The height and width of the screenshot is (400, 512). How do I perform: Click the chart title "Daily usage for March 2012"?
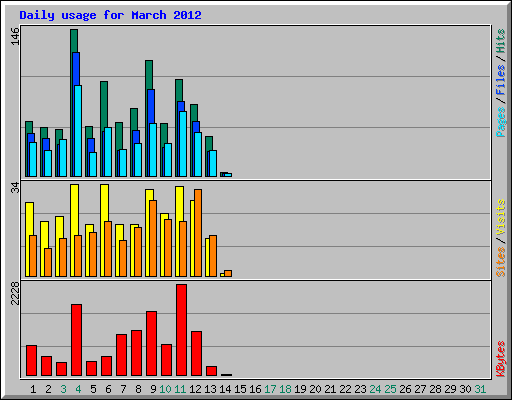pyautogui.click(x=110, y=15)
